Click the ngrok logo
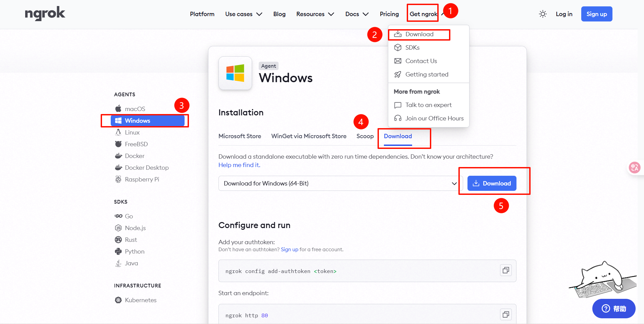 (x=45, y=14)
